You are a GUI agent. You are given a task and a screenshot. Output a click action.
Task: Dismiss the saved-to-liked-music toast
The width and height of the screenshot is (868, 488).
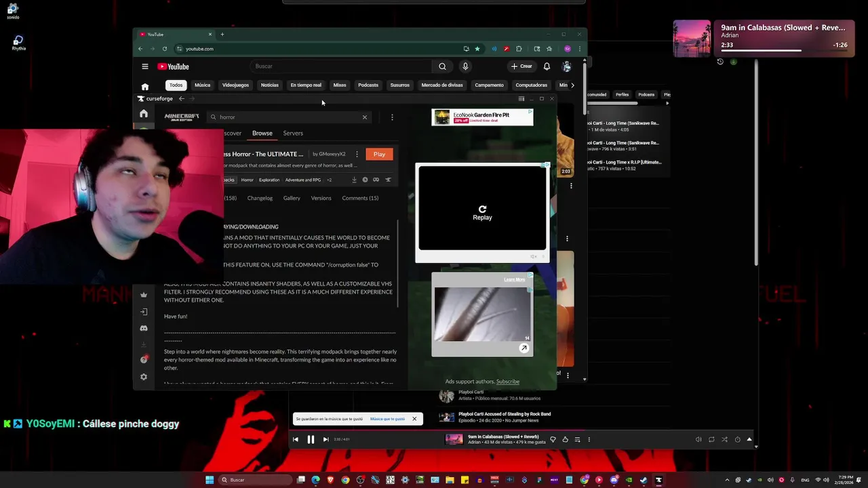pyautogui.click(x=414, y=419)
